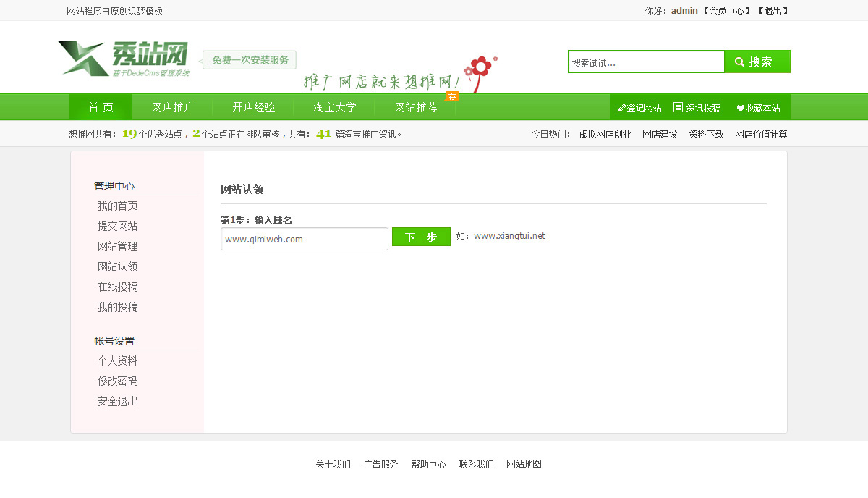
Task: Focus the site search text box
Action: click(x=645, y=62)
